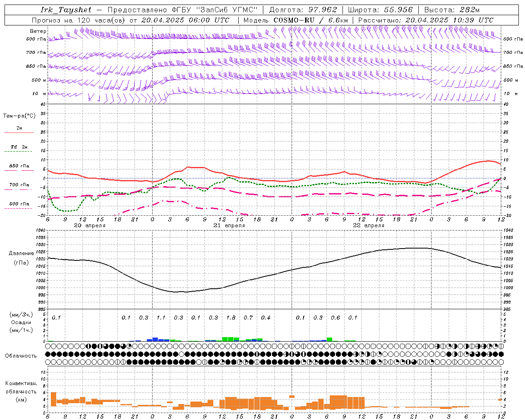Click the "1.8" precipitation amount value

point(231,317)
